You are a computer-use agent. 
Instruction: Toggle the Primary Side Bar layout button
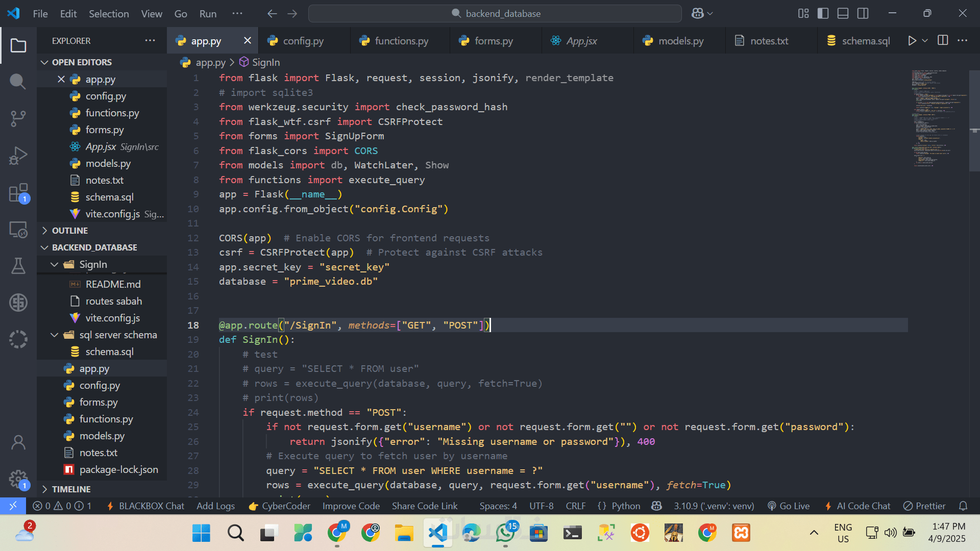823,14
